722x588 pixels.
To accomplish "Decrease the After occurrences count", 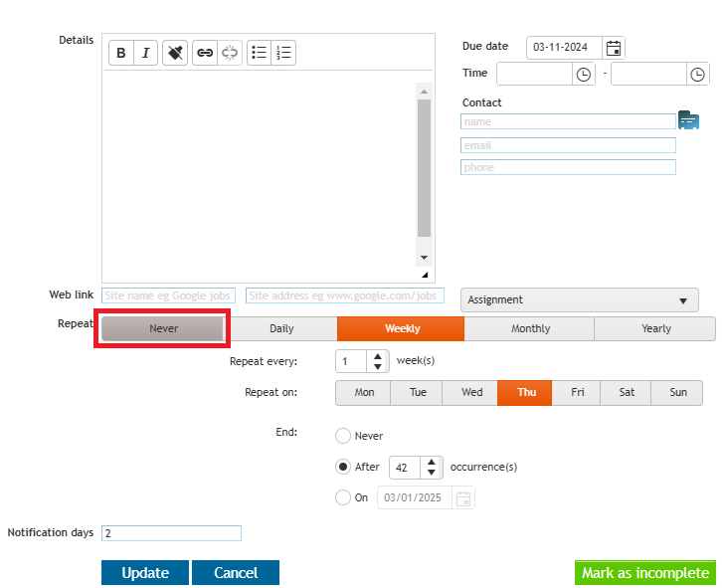I will pyautogui.click(x=432, y=473).
